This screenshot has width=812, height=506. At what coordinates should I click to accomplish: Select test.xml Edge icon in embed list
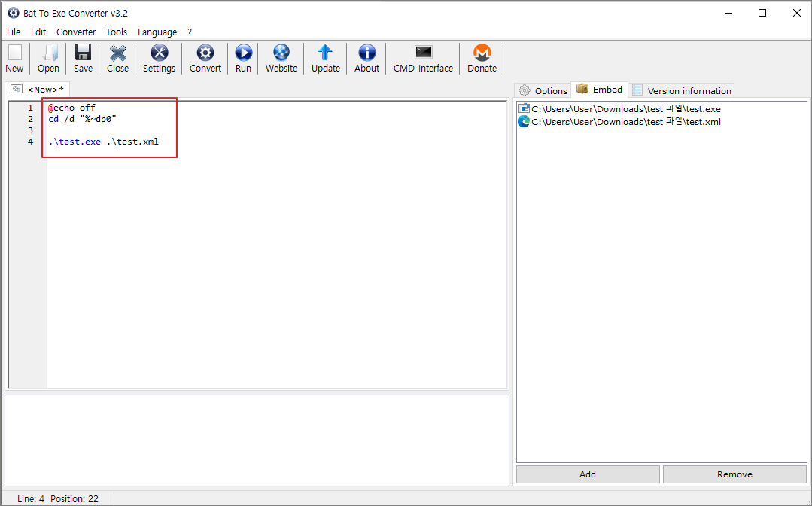click(524, 122)
